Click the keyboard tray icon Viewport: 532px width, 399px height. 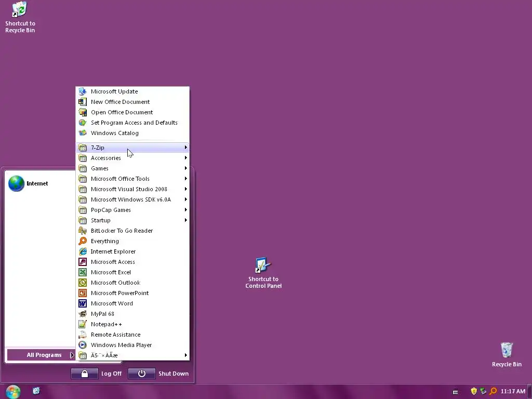pos(455,392)
